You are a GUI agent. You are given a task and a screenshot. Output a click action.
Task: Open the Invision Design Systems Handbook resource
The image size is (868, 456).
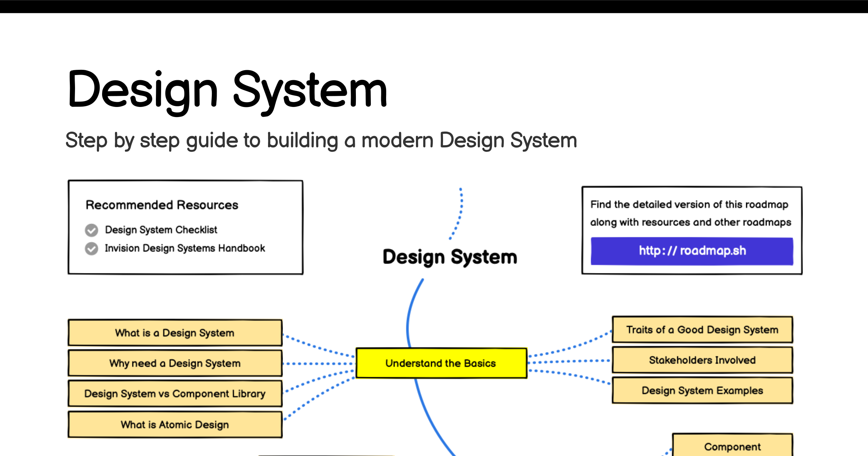[x=185, y=248]
